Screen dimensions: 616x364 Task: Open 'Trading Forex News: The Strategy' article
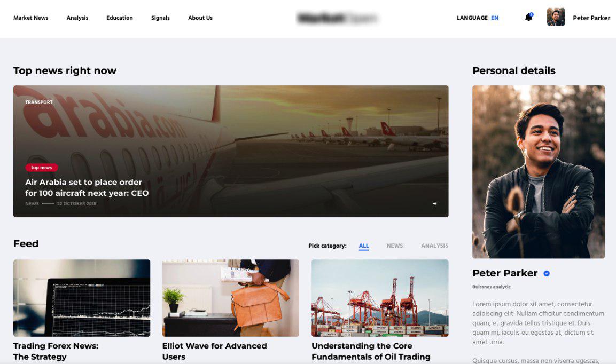click(56, 351)
